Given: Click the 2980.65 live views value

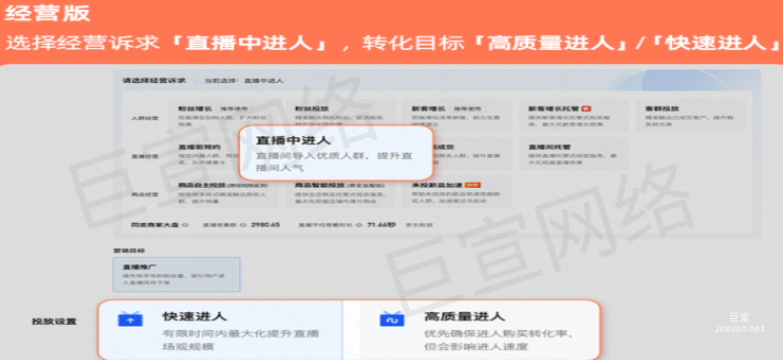Looking at the screenshot, I should (266, 225).
